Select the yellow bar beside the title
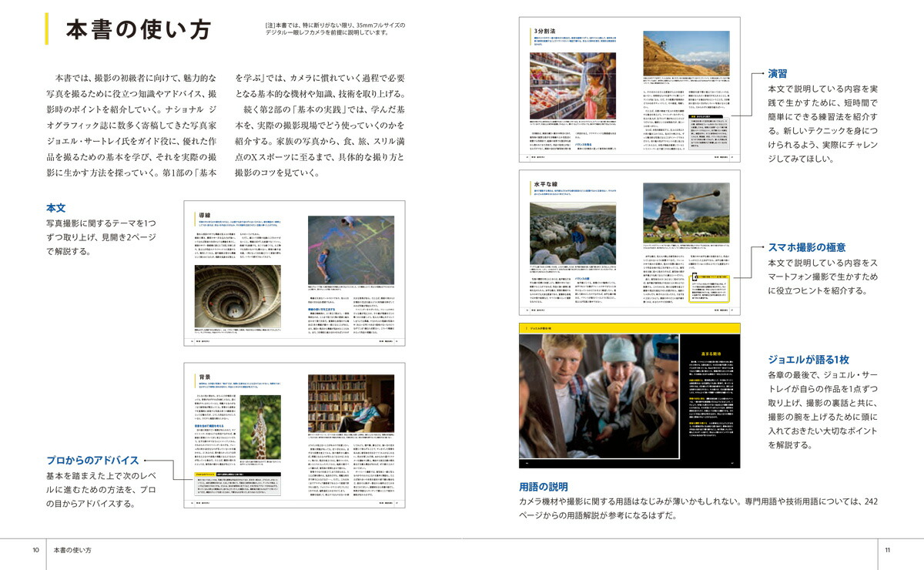Viewport: 924px width, 570px height. pyautogui.click(x=48, y=28)
